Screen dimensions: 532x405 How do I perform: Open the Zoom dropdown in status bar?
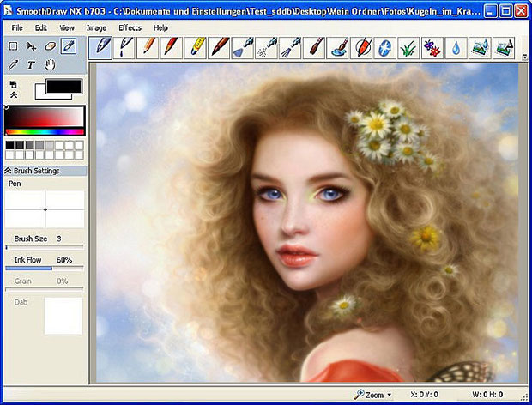click(x=373, y=395)
